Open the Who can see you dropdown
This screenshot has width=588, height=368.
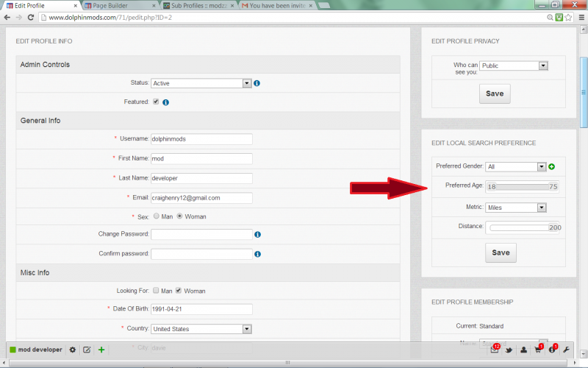click(x=514, y=66)
